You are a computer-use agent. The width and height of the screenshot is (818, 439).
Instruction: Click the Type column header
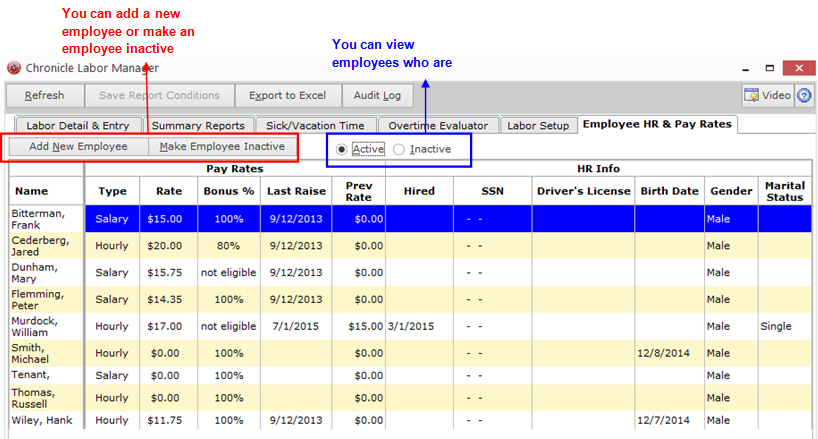pos(113,191)
